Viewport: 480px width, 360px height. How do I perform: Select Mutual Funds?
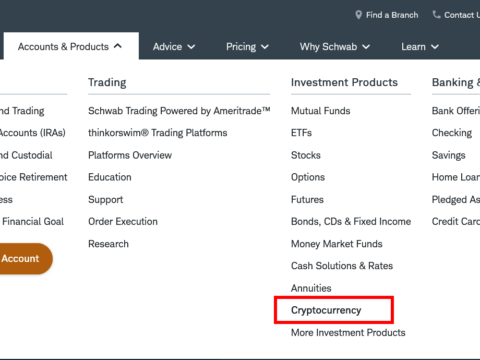tap(321, 111)
